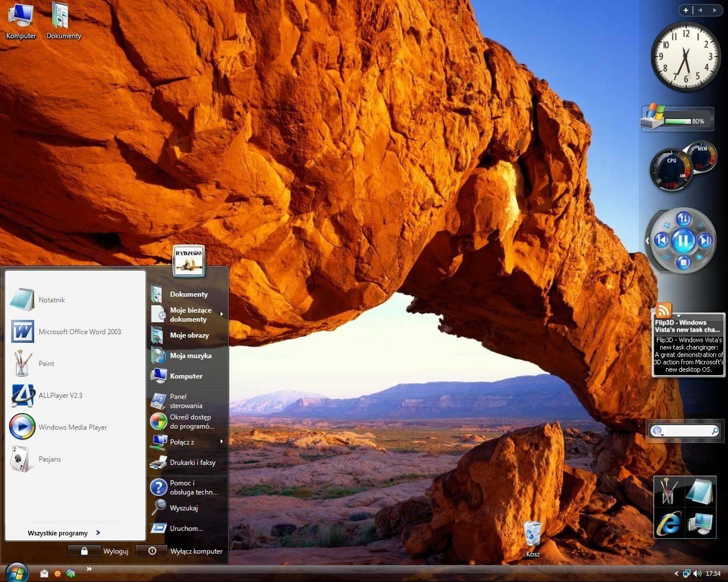This screenshot has height=582, width=728.
Task: Open the Paint brushes shortcut in launcher gadget
Action: point(668,491)
